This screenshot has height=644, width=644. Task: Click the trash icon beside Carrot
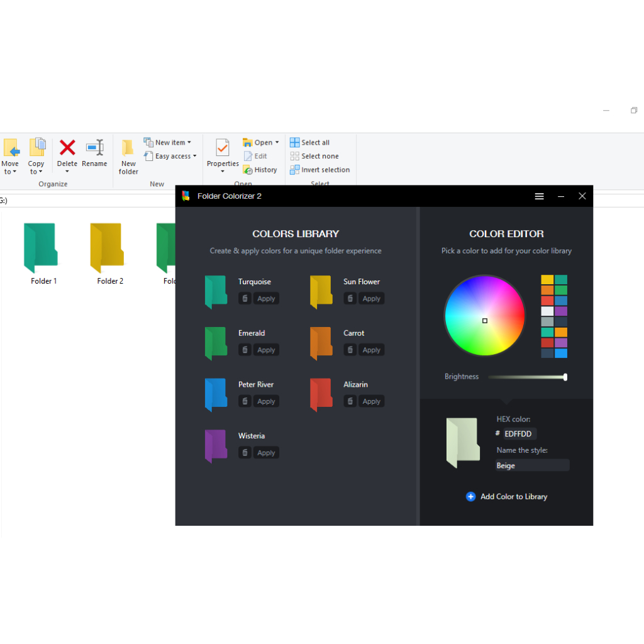[x=350, y=350]
